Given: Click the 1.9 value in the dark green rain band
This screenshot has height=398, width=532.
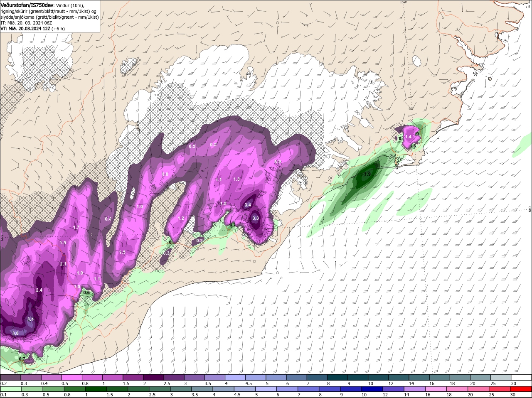Looking at the screenshot, I should click(x=367, y=174).
